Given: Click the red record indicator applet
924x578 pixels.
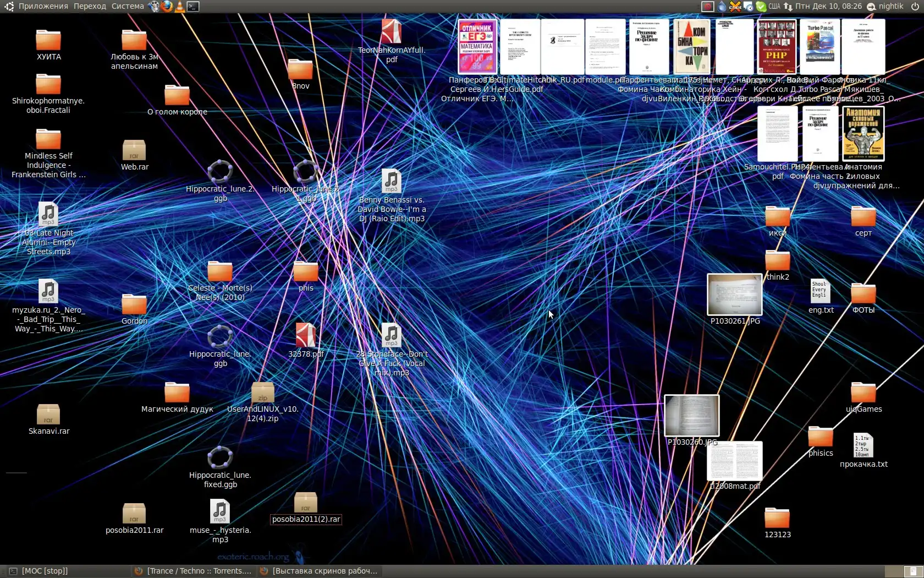Looking at the screenshot, I should pyautogui.click(x=708, y=7).
